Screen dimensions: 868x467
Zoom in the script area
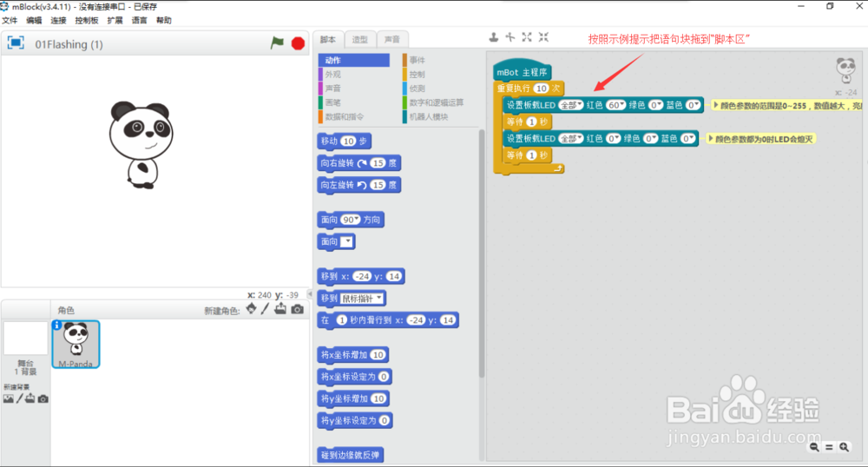click(x=844, y=447)
